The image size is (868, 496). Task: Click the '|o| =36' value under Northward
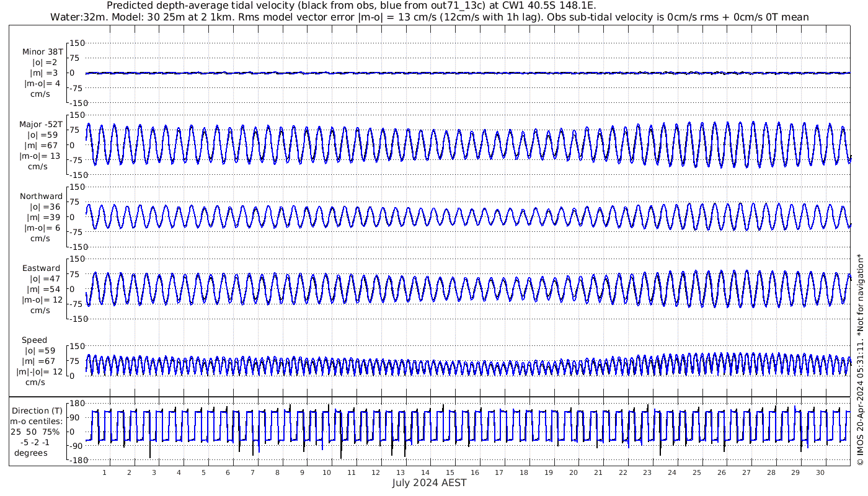pyautogui.click(x=45, y=207)
